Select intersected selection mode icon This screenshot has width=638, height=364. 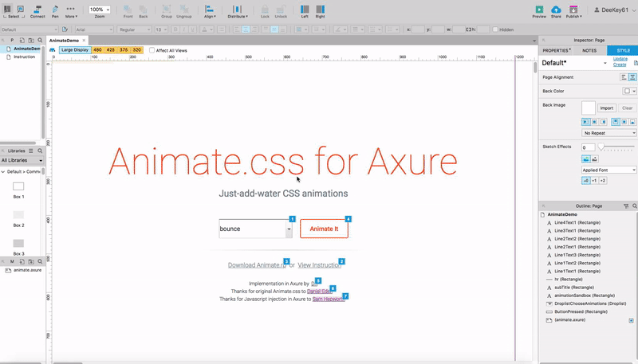coord(7,9)
